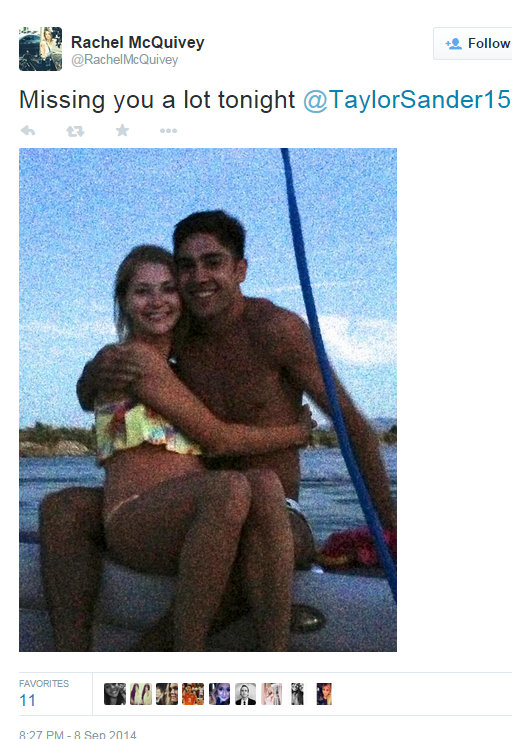Open last favoriter's avatar
The width and height of the screenshot is (512, 739).
tap(324, 694)
